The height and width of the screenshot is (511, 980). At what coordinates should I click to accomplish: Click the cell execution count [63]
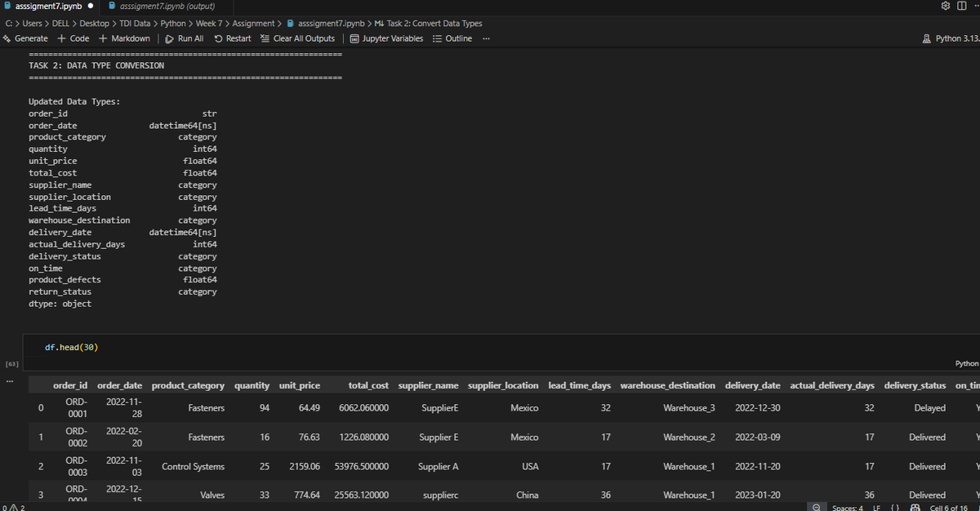pyautogui.click(x=11, y=362)
